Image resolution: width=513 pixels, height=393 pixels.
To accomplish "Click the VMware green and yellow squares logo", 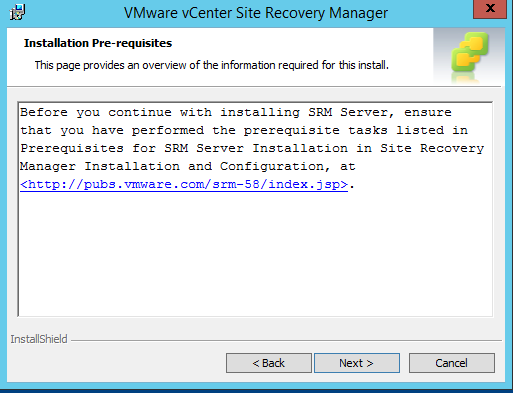I will pyautogui.click(x=470, y=53).
